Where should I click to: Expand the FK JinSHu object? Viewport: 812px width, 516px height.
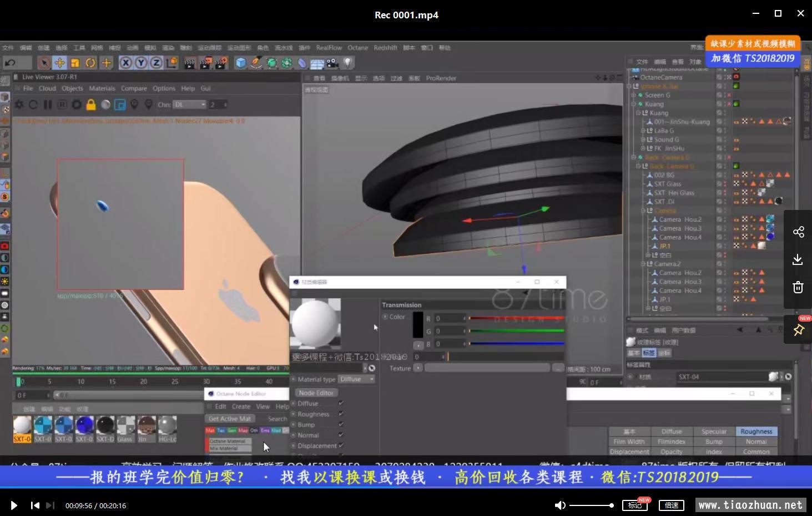643,148
